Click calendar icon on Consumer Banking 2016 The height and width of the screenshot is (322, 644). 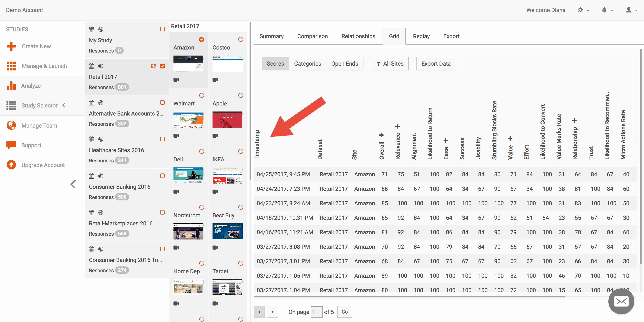[92, 176]
